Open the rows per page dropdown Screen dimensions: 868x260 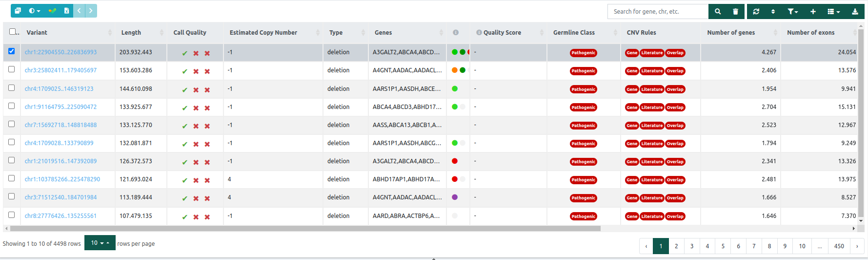click(x=100, y=243)
